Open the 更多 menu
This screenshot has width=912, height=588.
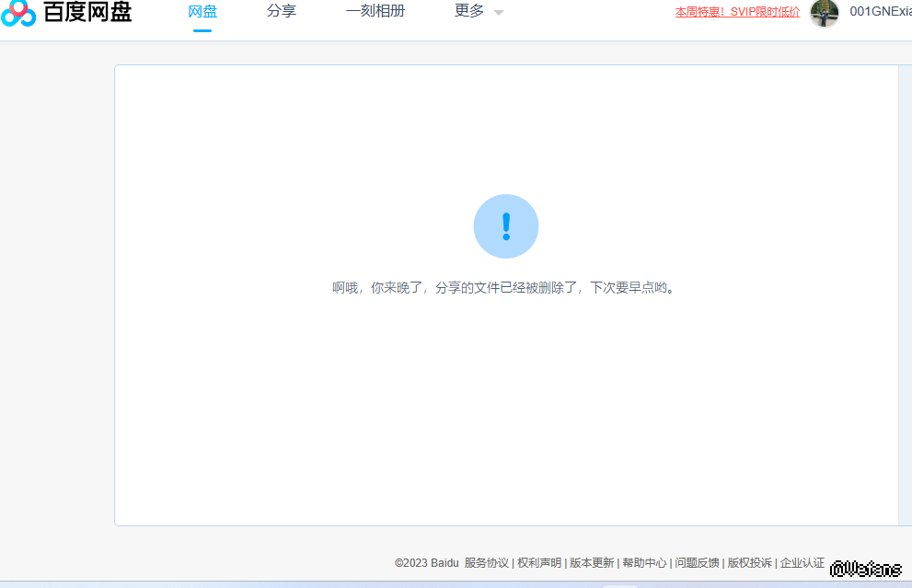[x=469, y=12]
